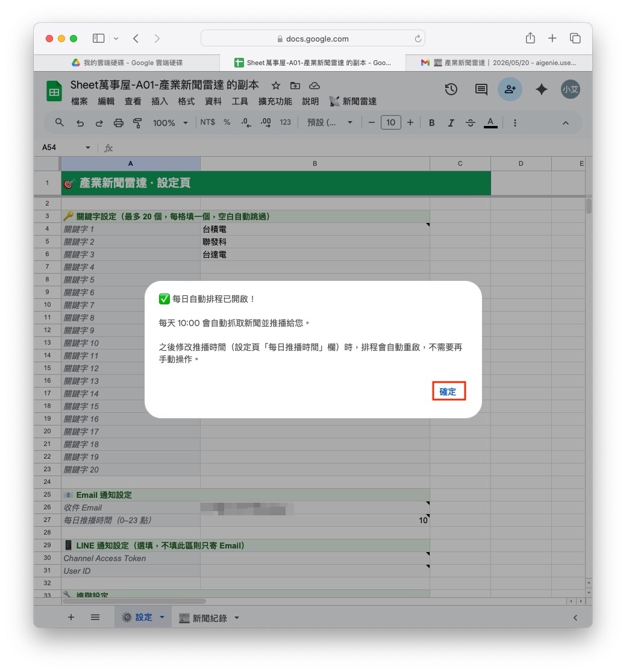Image resolution: width=626 pixels, height=672 pixels.
Task: Open the 擴充功能 menu
Action: click(x=275, y=101)
